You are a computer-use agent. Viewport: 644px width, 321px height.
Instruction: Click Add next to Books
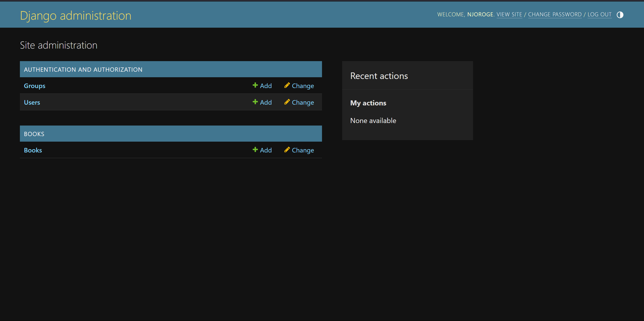click(265, 150)
